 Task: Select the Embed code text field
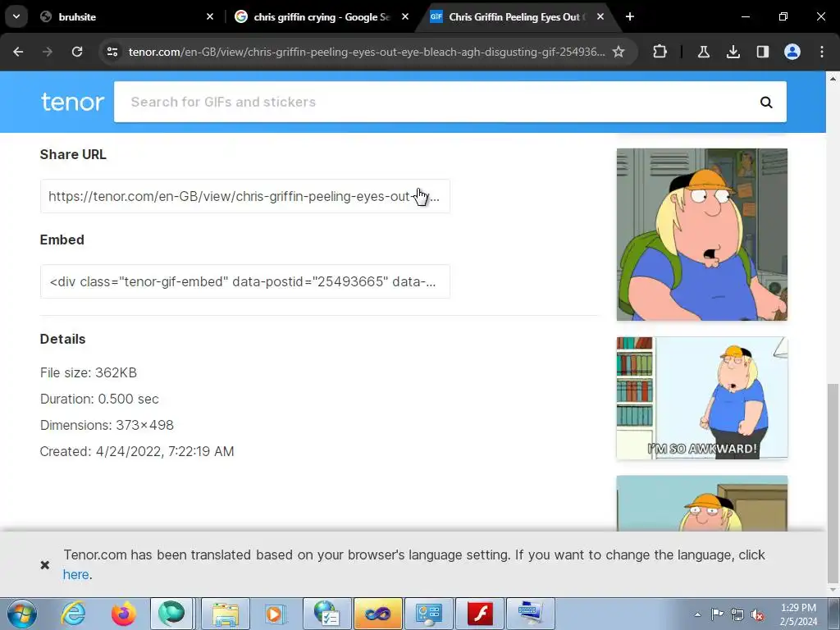[244, 281]
